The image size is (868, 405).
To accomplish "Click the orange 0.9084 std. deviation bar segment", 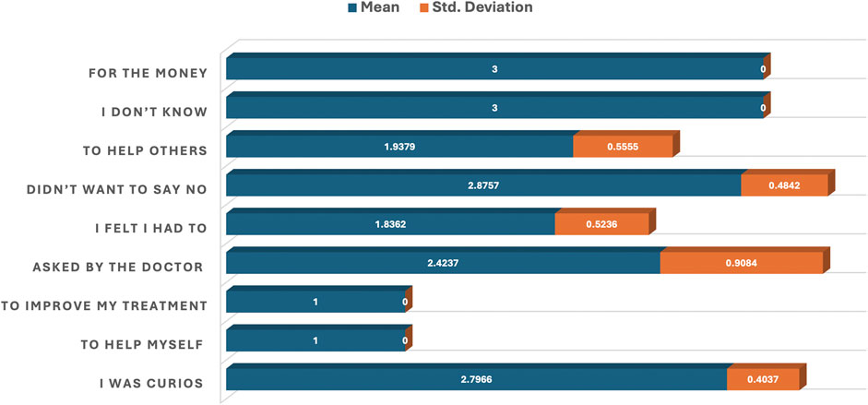I will [x=741, y=263].
